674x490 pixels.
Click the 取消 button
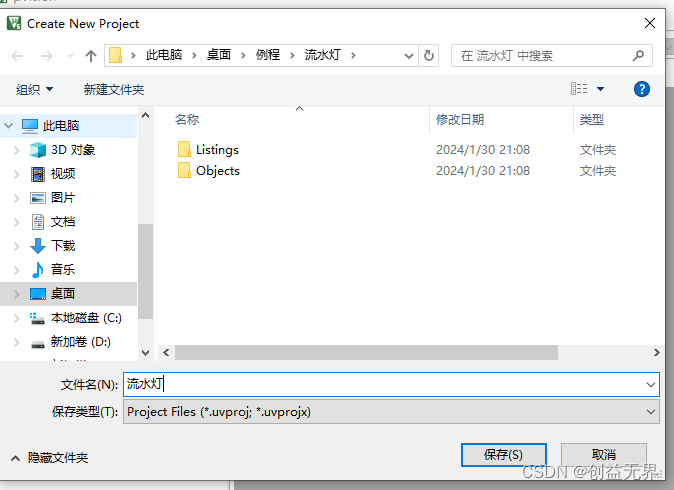[x=604, y=455]
